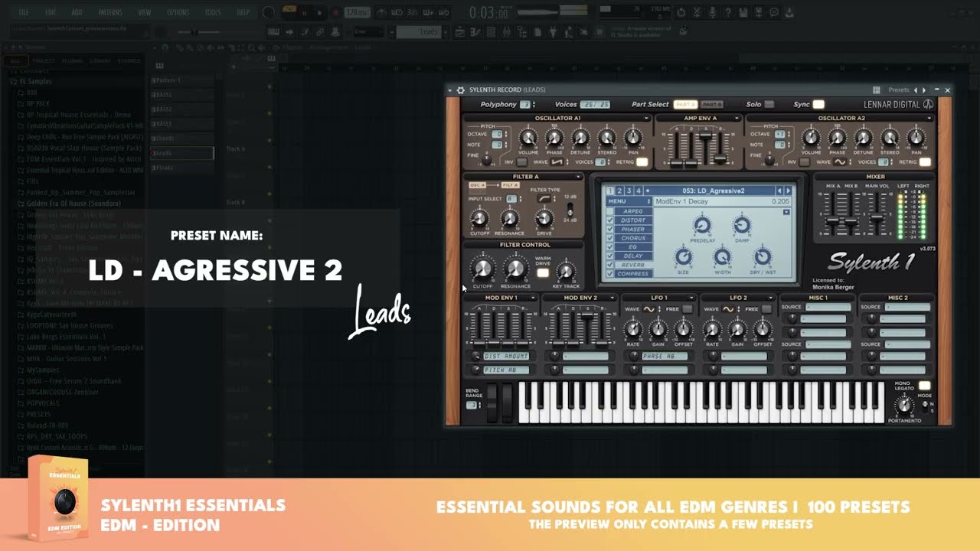
Task: Toggle Oscillator A2 INV button
Action: pyautogui.click(x=804, y=162)
